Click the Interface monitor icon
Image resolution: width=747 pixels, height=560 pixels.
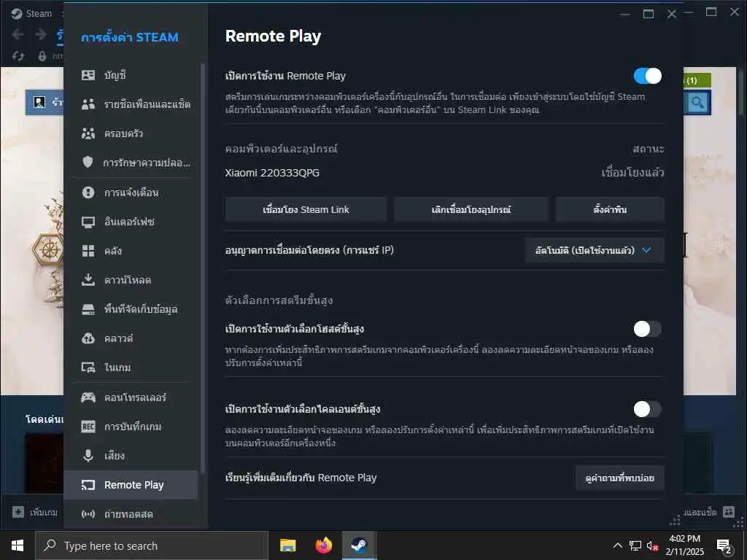(88, 222)
